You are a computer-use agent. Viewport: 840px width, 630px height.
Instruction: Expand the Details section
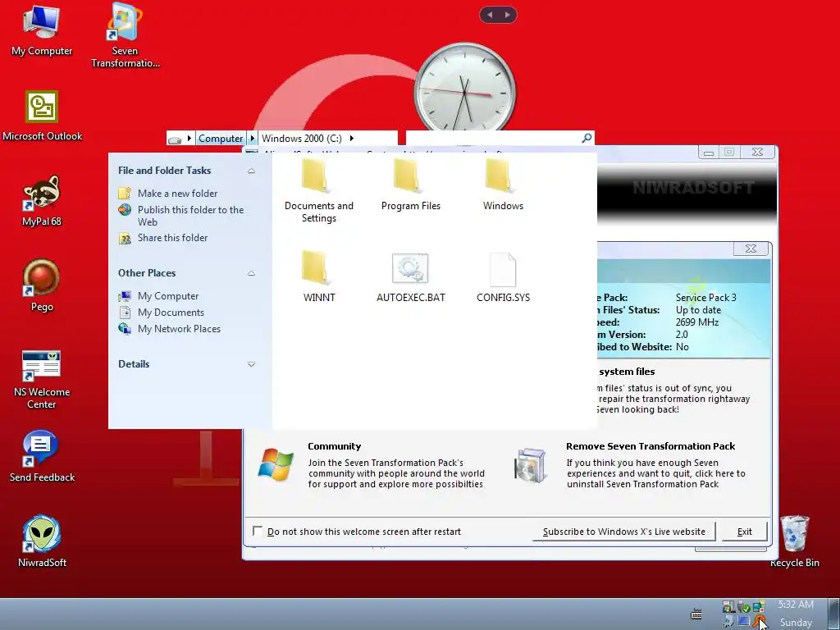[x=251, y=364]
